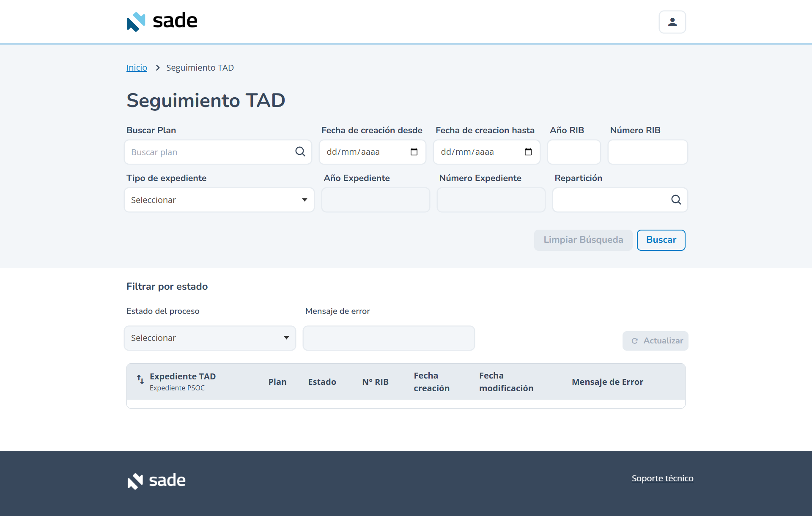This screenshot has height=516, width=812.
Task: Sort by Expediente TAD arrows icon
Action: (x=140, y=379)
